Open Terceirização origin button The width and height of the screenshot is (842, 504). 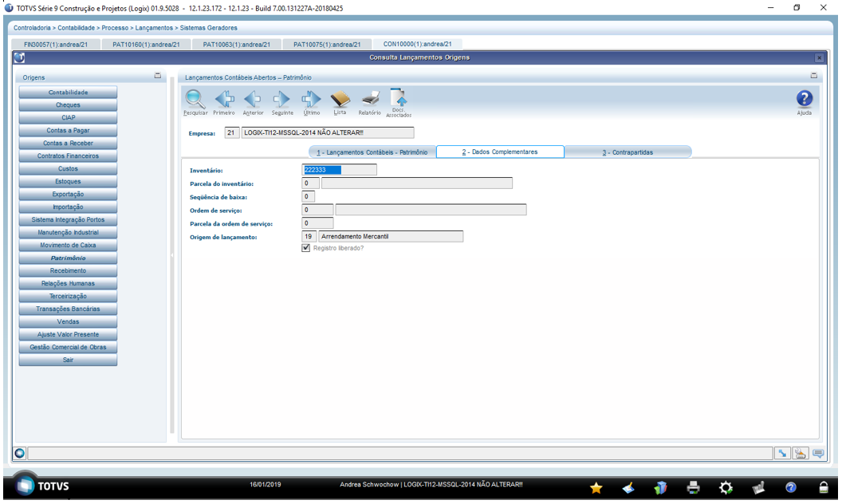click(69, 296)
